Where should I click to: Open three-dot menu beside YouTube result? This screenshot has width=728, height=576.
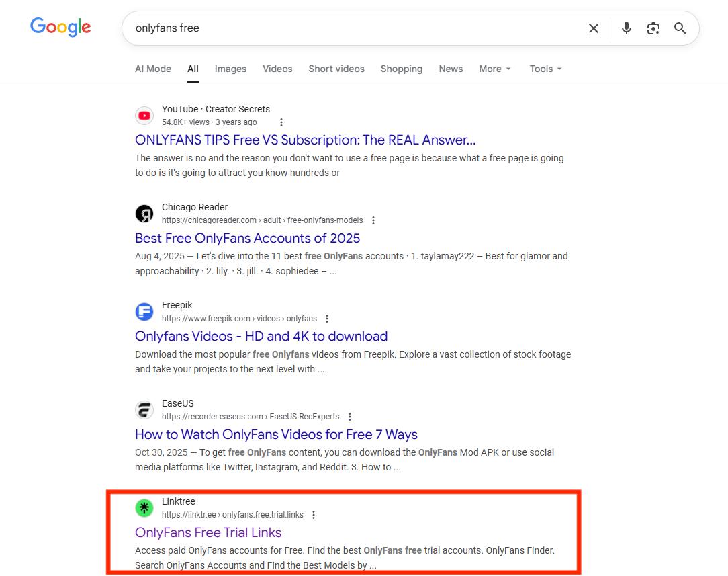click(281, 122)
